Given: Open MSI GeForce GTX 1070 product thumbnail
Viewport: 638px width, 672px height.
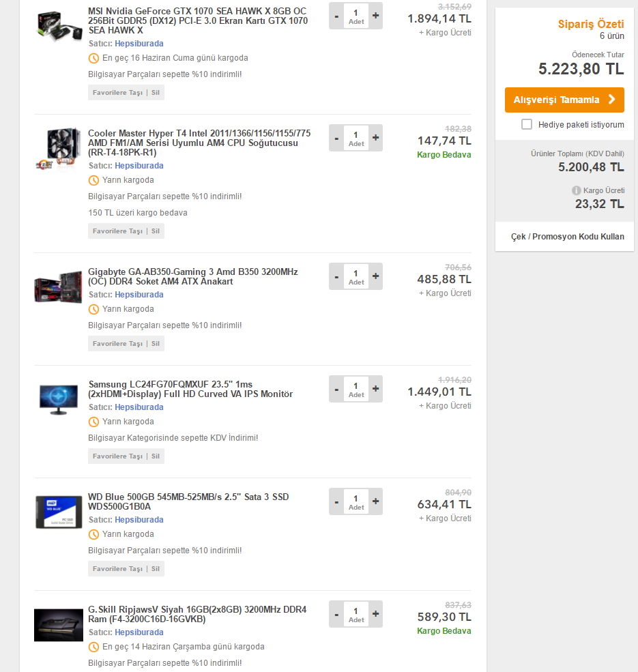Looking at the screenshot, I should pos(59,26).
